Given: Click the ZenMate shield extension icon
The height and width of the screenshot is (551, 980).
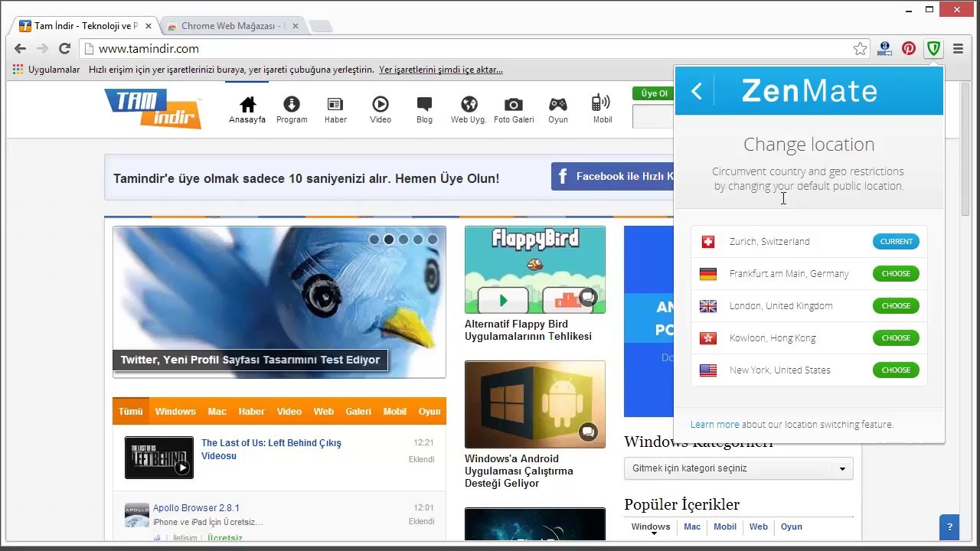Looking at the screenshot, I should 933,49.
